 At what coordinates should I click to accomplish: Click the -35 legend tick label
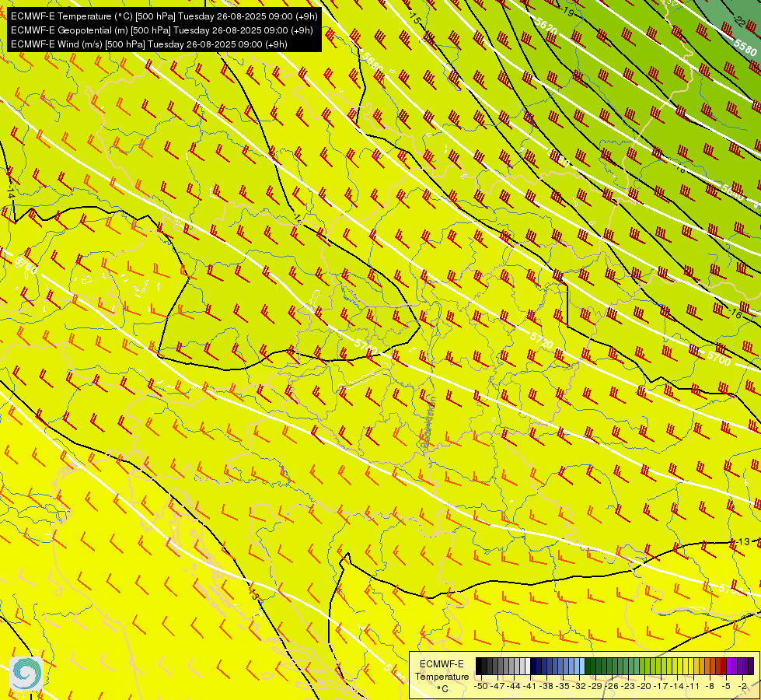click(564, 686)
